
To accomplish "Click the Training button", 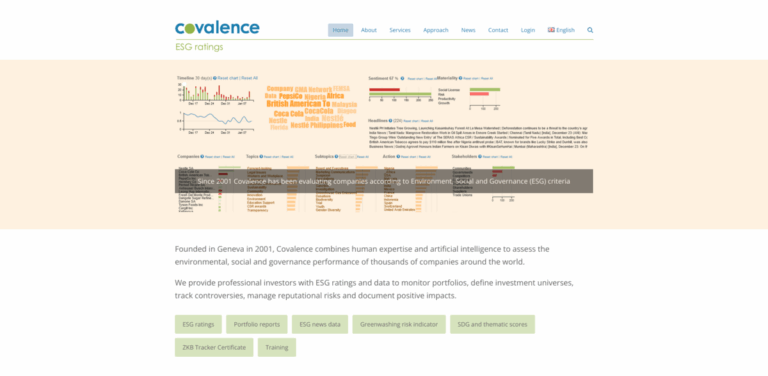I will [277, 348].
